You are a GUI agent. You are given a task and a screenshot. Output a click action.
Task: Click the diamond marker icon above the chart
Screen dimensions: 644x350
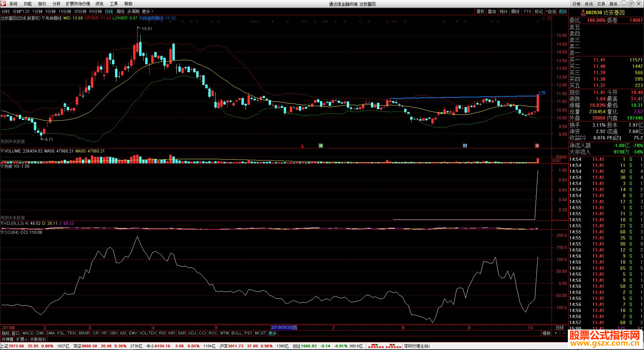coord(544,18)
